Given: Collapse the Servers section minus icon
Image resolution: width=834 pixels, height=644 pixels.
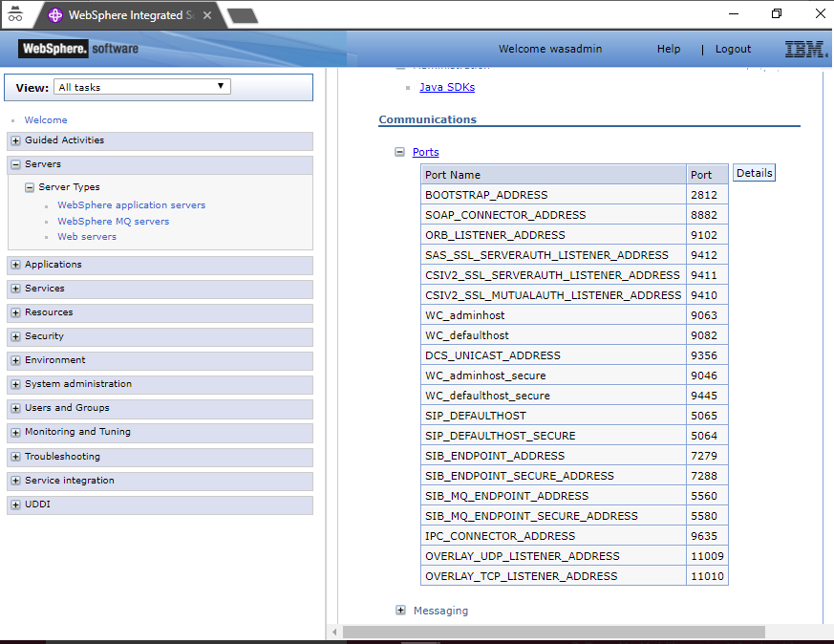Looking at the screenshot, I should [x=16, y=165].
